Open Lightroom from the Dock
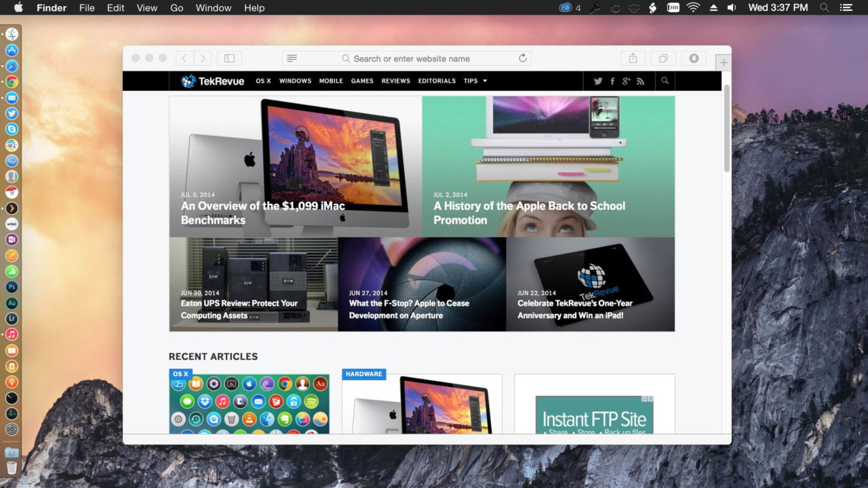868x488 pixels. tap(12, 319)
